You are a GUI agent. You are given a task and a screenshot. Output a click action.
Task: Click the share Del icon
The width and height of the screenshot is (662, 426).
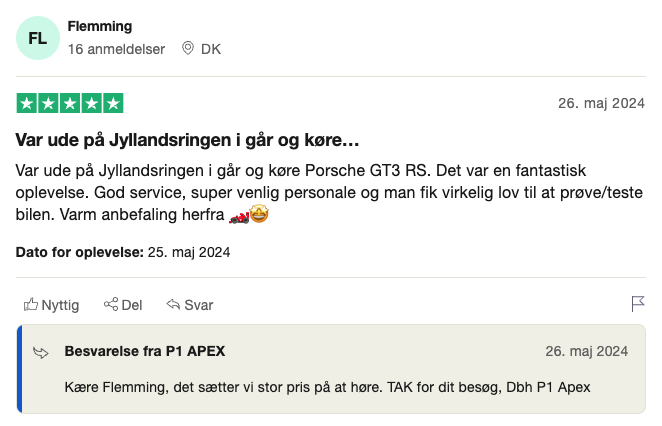pyautogui.click(x=111, y=305)
